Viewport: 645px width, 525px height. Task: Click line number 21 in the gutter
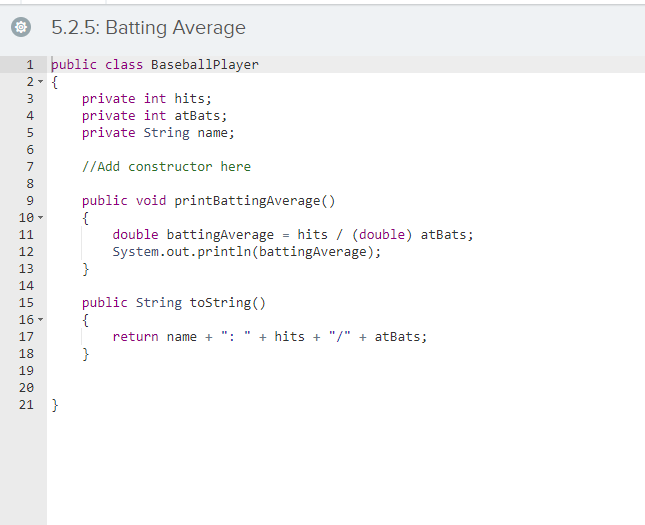click(x=26, y=404)
